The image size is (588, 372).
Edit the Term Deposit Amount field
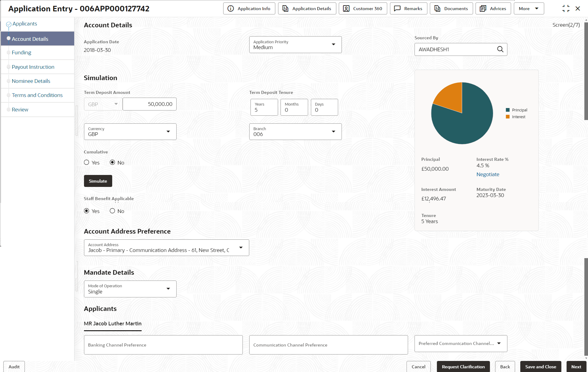149,104
